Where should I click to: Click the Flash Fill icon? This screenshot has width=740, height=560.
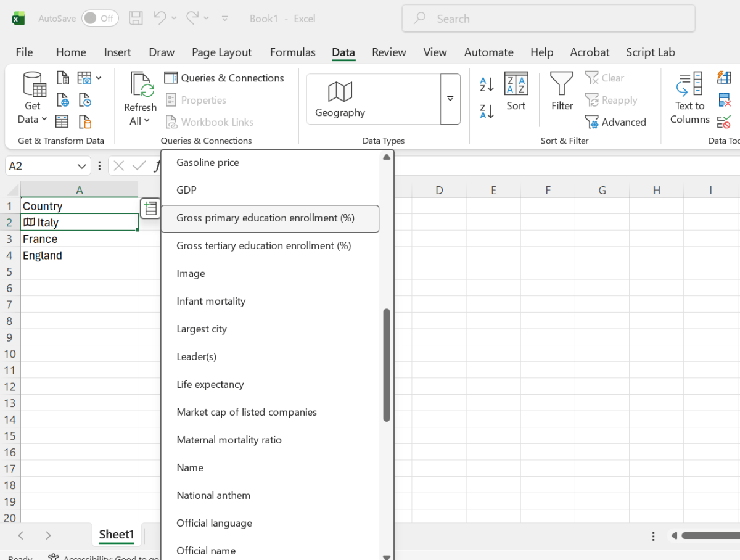(723, 78)
